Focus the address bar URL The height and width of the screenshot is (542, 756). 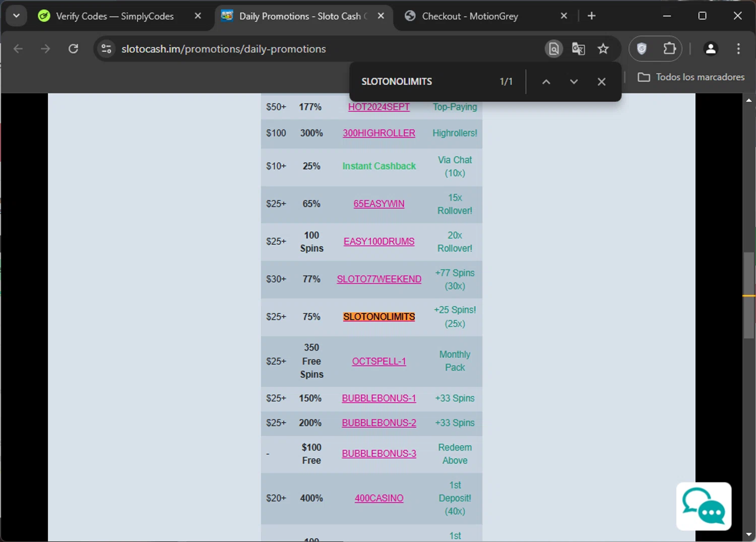pos(223,49)
